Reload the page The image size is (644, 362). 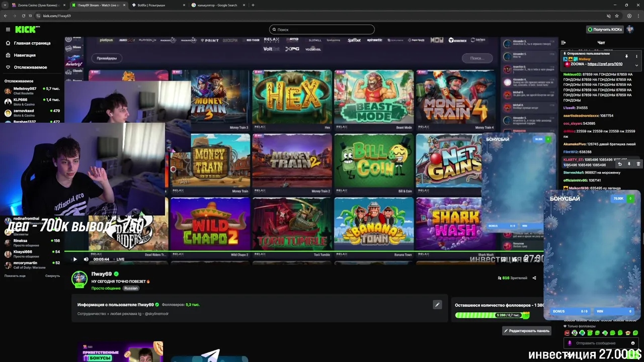click(23, 16)
